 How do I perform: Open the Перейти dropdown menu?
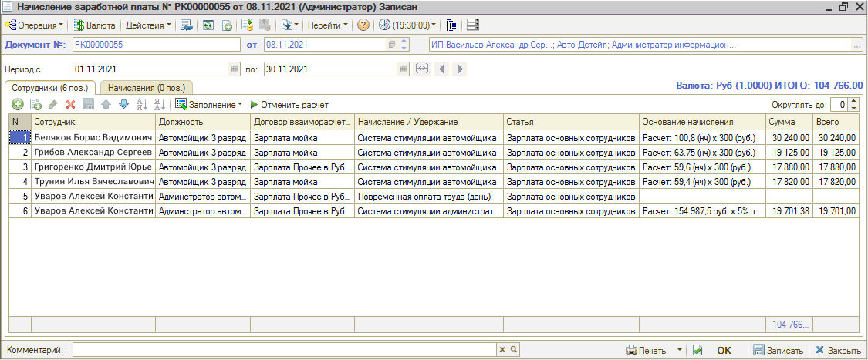click(327, 25)
